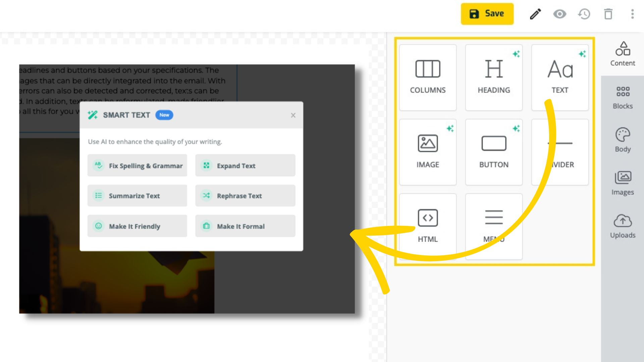Image resolution: width=644 pixels, height=362 pixels.
Task: Select the Columns content block
Action: tap(428, 77)
